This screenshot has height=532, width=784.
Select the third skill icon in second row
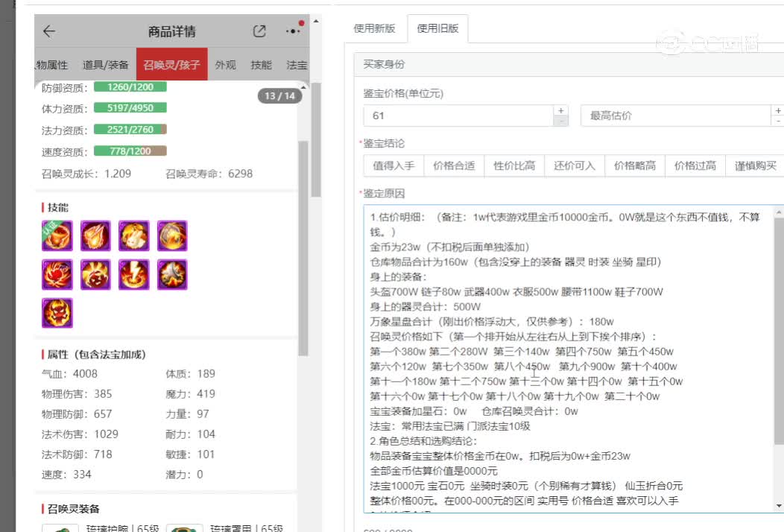coord(134,274)
